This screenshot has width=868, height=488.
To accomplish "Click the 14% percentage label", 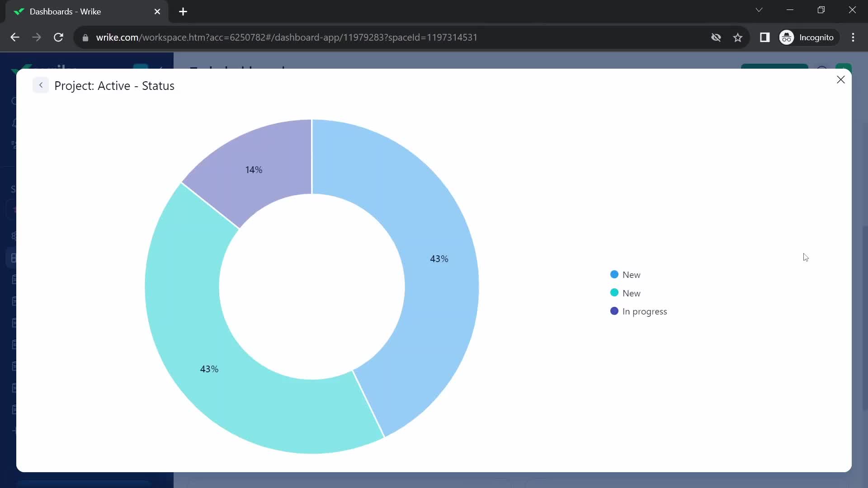I will click(x=254, y=170).
